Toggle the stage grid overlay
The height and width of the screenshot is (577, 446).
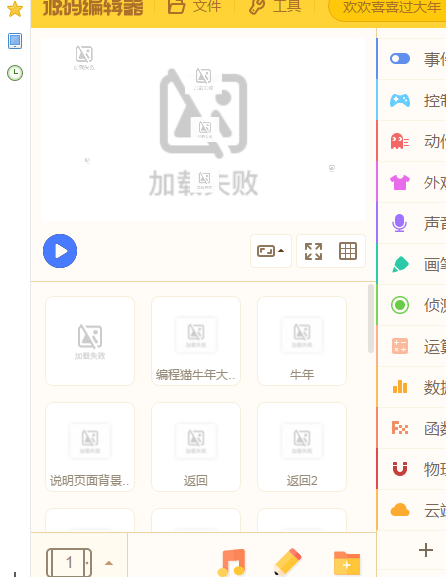click(348, 251)
